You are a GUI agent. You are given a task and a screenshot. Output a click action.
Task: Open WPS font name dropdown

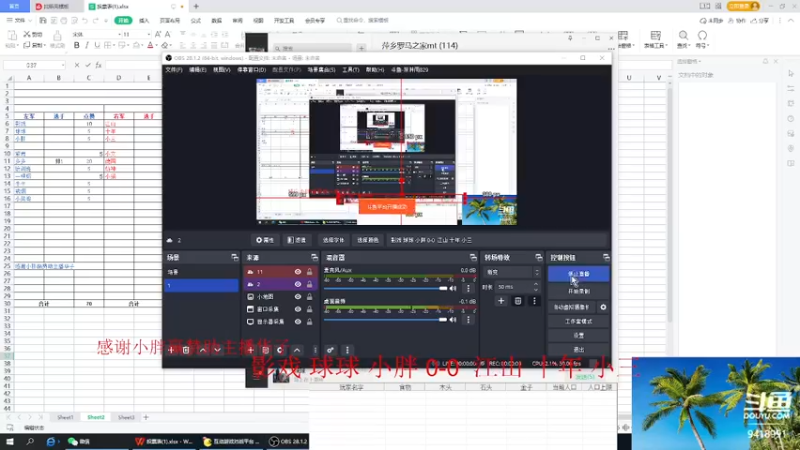pos(119,34)
